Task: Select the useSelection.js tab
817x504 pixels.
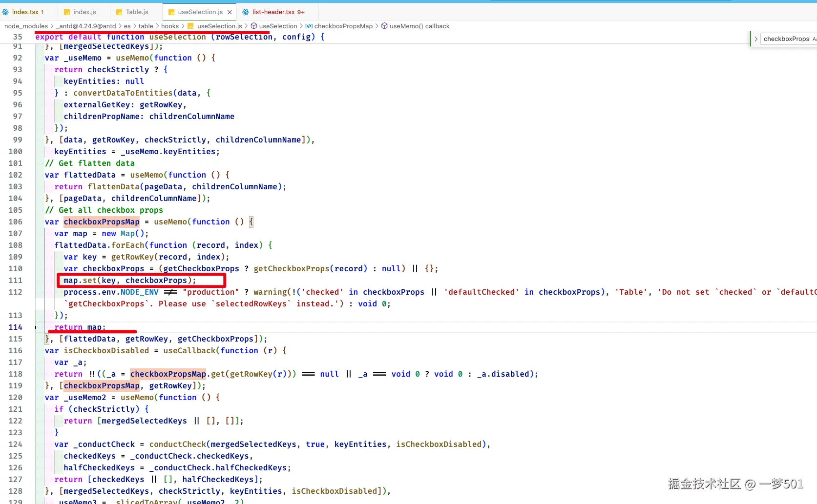Action: (200, 12)
